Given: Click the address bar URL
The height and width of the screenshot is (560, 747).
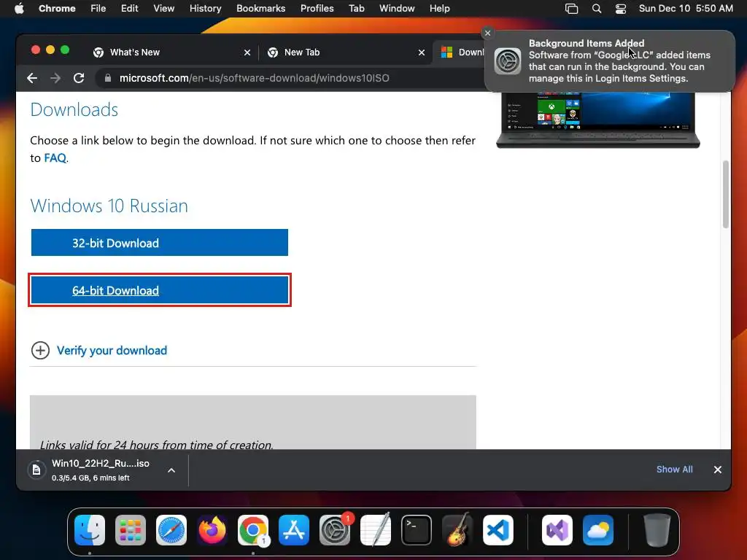Looking at the screenshot, I should pos(254,78).
